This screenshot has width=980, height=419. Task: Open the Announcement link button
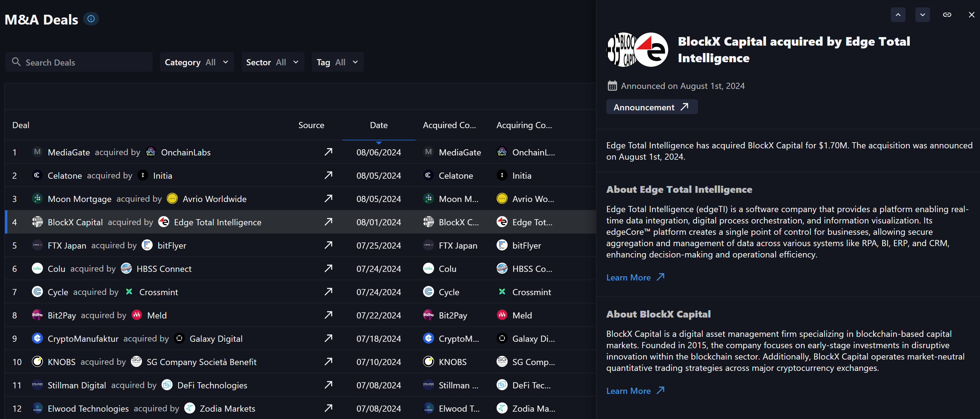click(652, 107)
